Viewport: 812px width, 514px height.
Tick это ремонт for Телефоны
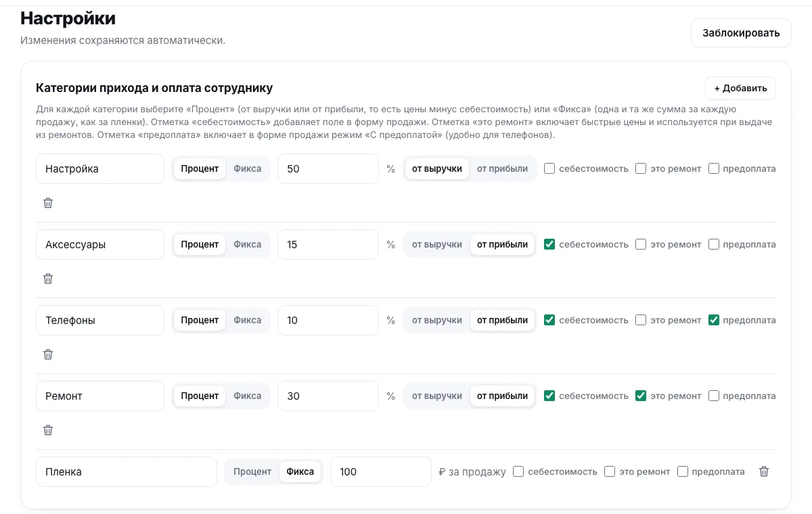point(641,321)
